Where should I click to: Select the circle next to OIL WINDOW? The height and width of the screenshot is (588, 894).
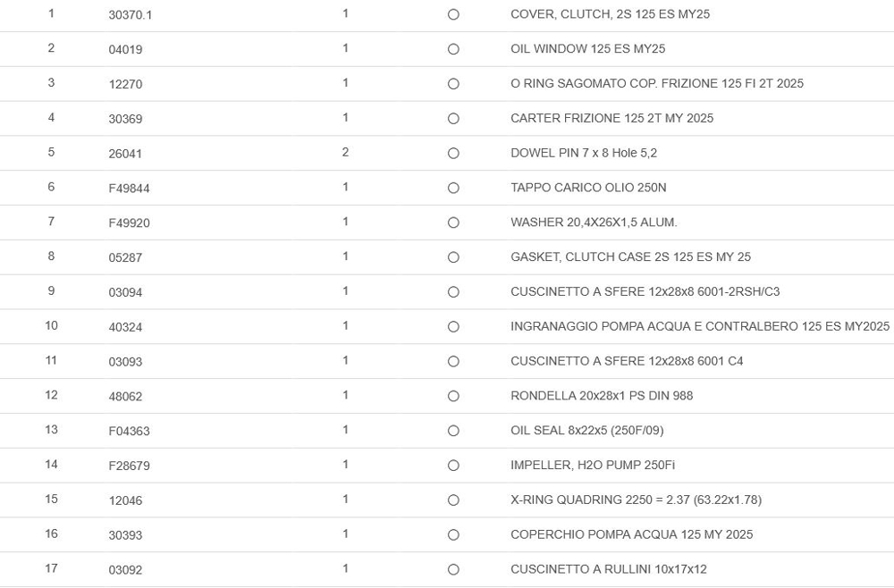coord(453,49)
